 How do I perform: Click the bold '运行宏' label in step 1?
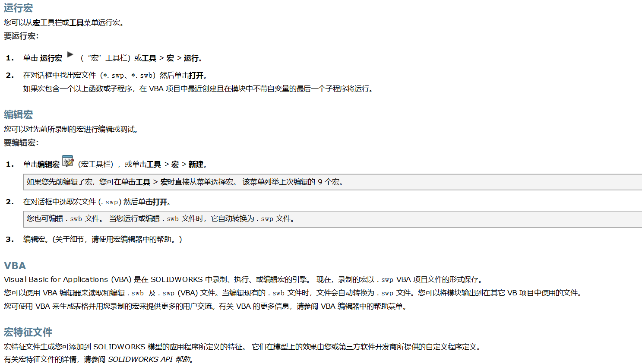(x=51, y=58)
